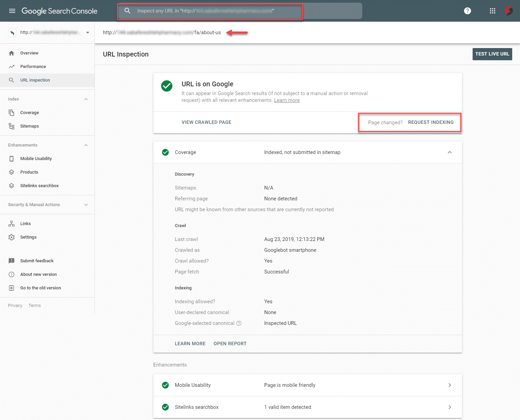Select Performance in the sidebar menu

tap(33, 67)
